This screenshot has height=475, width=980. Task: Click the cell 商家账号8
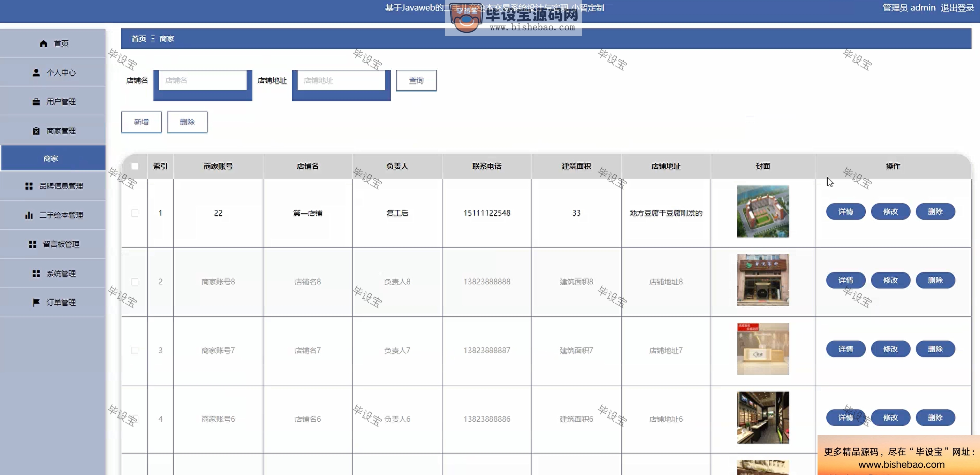(x=218, y=282)
